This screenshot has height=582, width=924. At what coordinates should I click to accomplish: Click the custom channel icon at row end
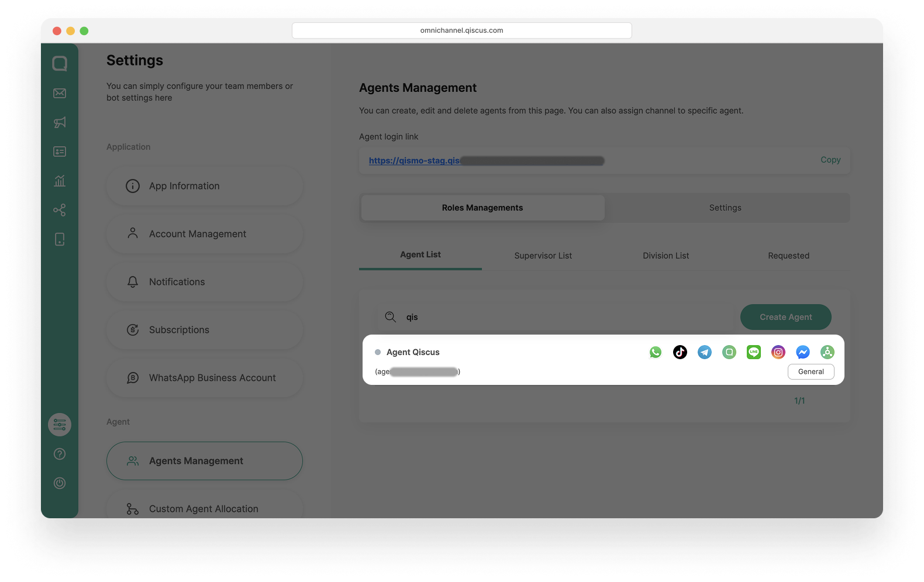point(828,352)
